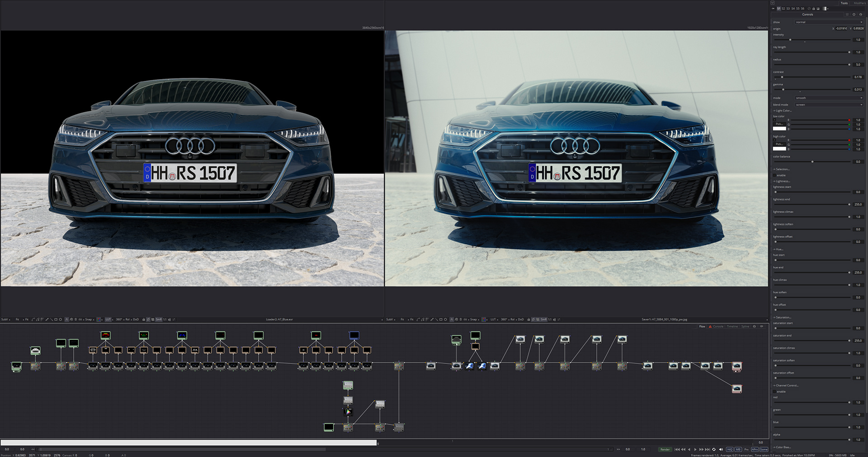
Task: Click the SmR button in left viewer
Action: (x=159, y=320)
